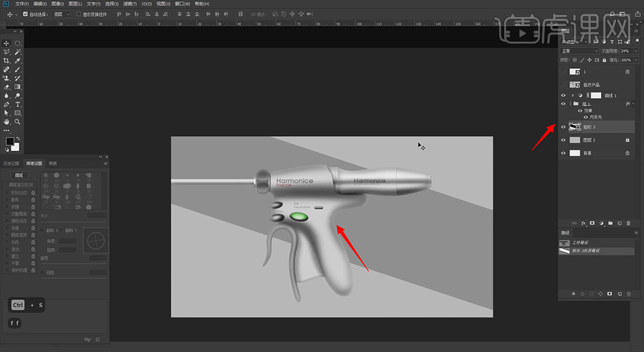Select the Hand tool
Viewport: 644px width, 352px height.
[6, 122]
